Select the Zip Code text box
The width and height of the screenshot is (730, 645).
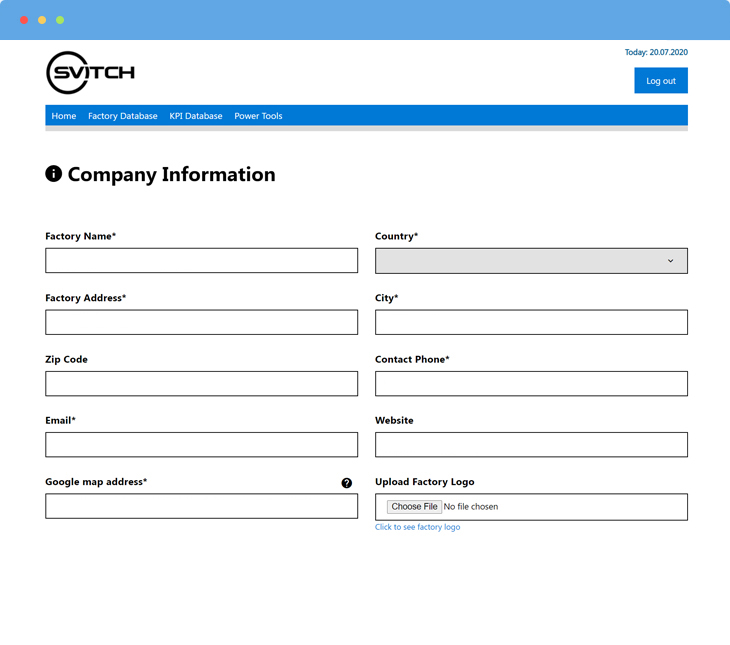201,383
